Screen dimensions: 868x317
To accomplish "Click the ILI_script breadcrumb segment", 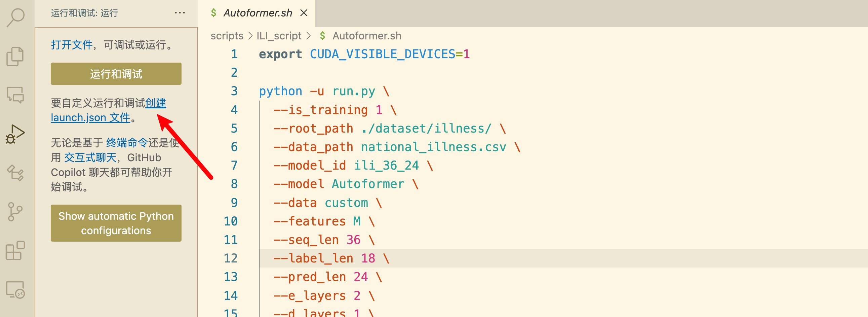I will 279,36.
